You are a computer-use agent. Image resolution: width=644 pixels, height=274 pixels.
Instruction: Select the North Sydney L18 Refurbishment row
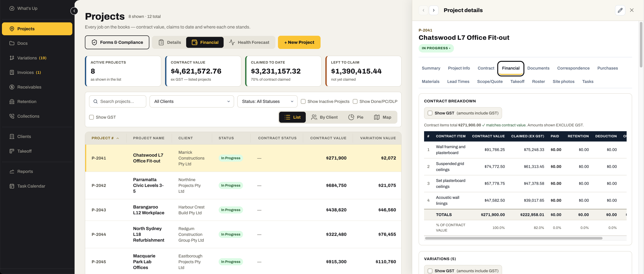pyautogui.click(x=243, y=234)
